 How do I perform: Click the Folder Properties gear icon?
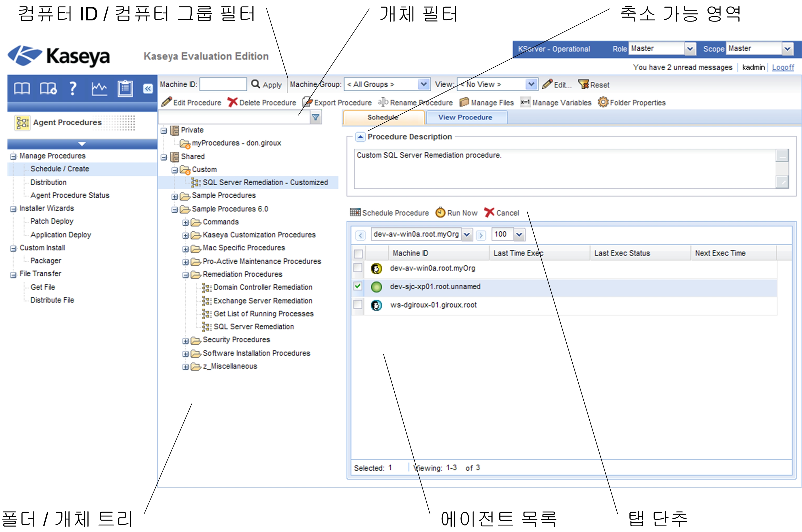click(x=603, y=102)
